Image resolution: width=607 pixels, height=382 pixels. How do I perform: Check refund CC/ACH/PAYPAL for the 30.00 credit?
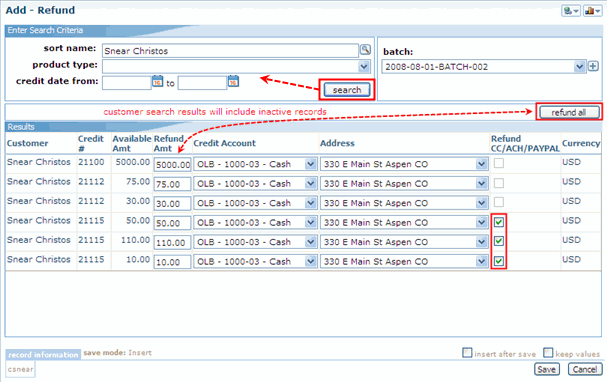[499, 202]
